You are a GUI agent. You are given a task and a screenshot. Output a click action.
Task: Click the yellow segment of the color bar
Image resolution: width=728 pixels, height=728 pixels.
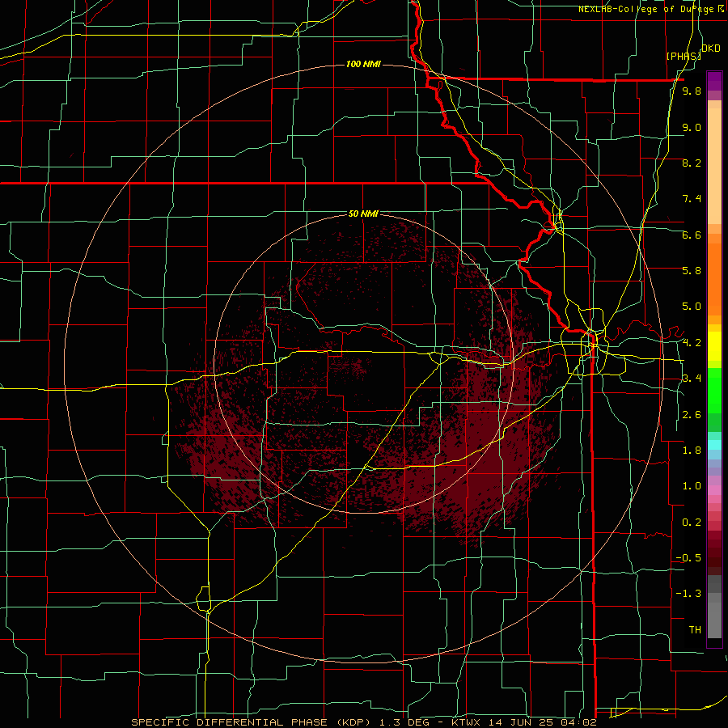coord(714,346)
